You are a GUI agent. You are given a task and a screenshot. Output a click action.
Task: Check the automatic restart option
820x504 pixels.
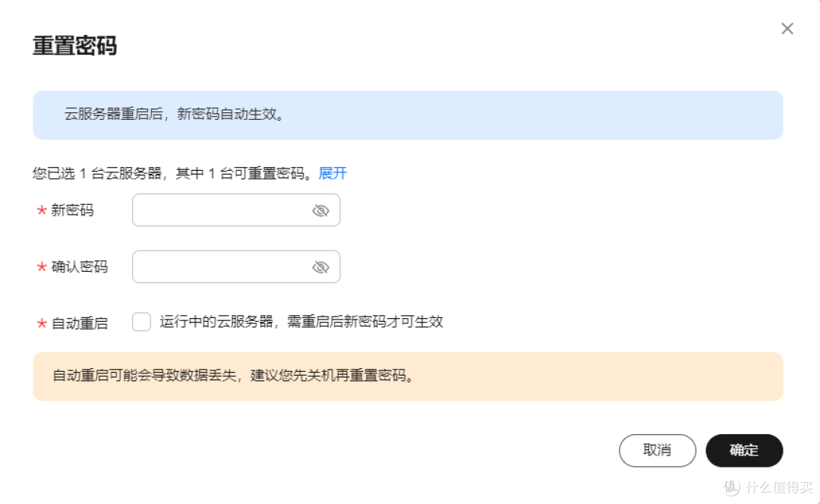(141, 322)
